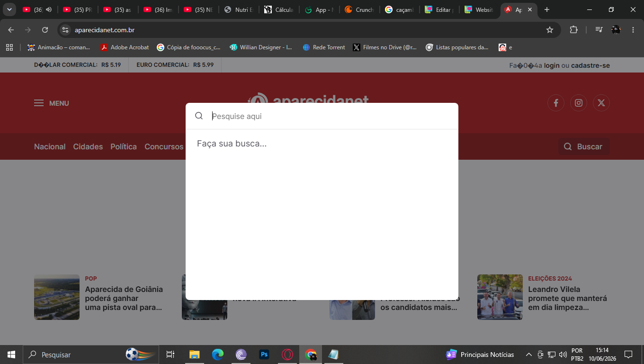Open the Nacional section
This screenshot has width=644, height=364.
point(50,146)
